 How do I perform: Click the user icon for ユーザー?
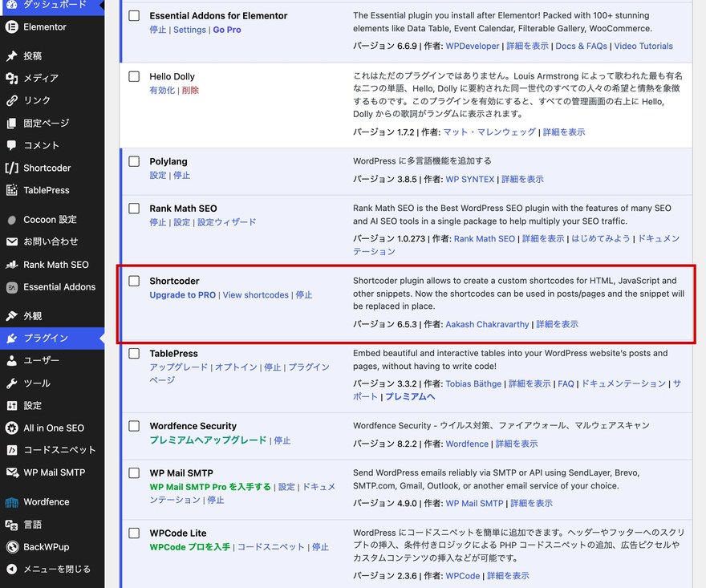click(12, 361)
